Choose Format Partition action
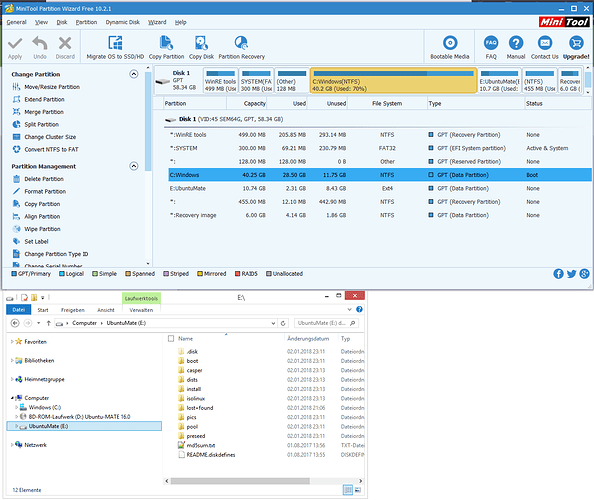 [x=45, y=191]
